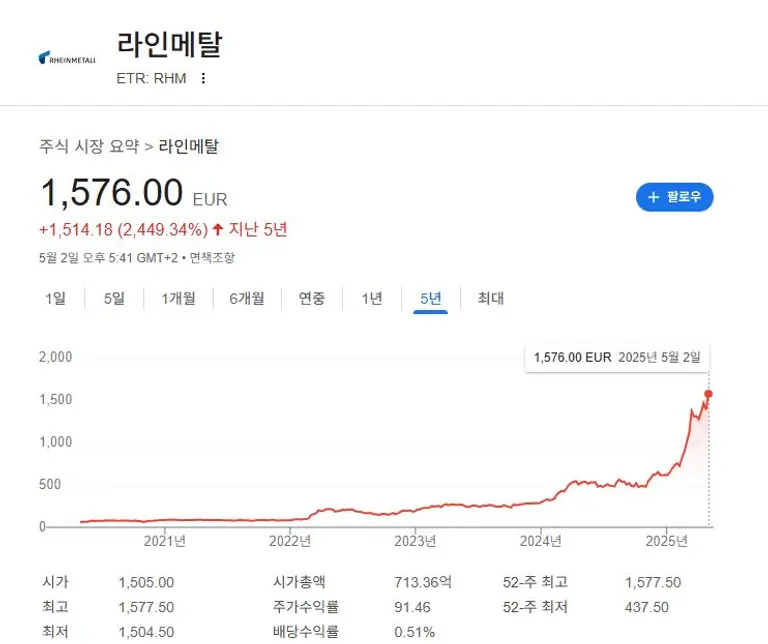Click the 1,576.00 EUR chart tooltip
This screenshot has width=768, height=644.
tap(617, 357)
